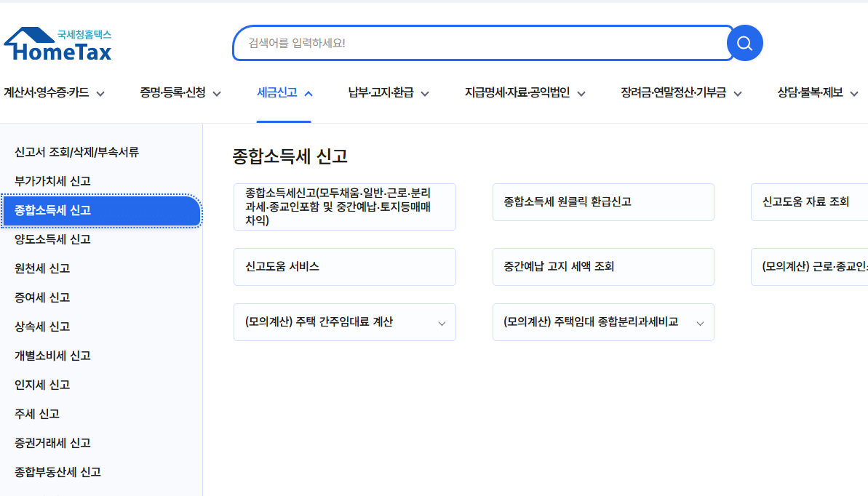Image resolution: width=868 pixels, height=496 pixels.
Task: Click 종합부동산세 신고 in the sidebar
Action: click(56, 471)
